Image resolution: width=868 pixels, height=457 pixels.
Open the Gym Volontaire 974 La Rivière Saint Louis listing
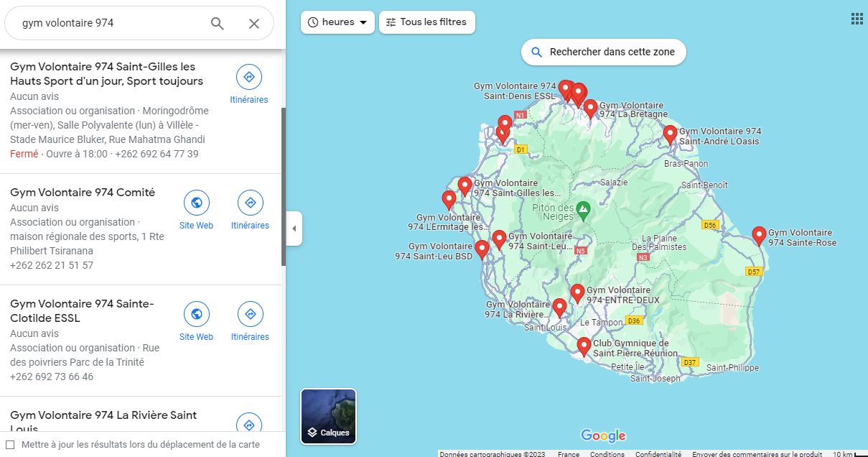[103, 423]
